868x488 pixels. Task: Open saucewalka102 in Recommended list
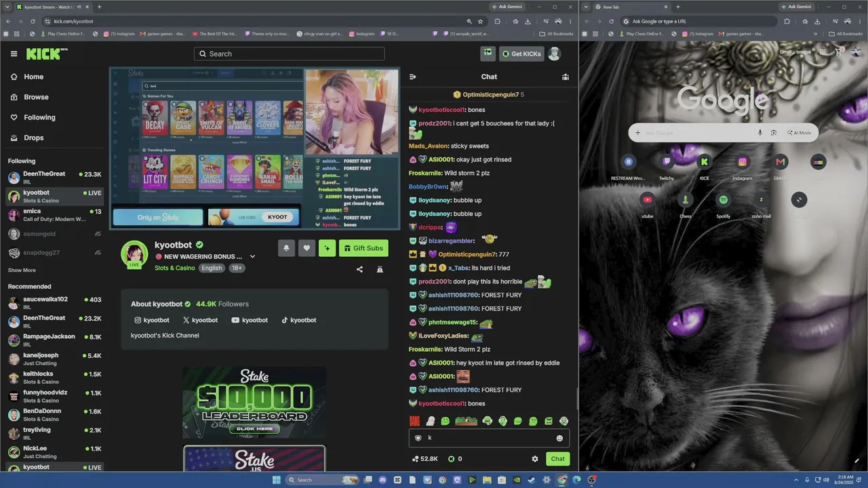(54, 303)
